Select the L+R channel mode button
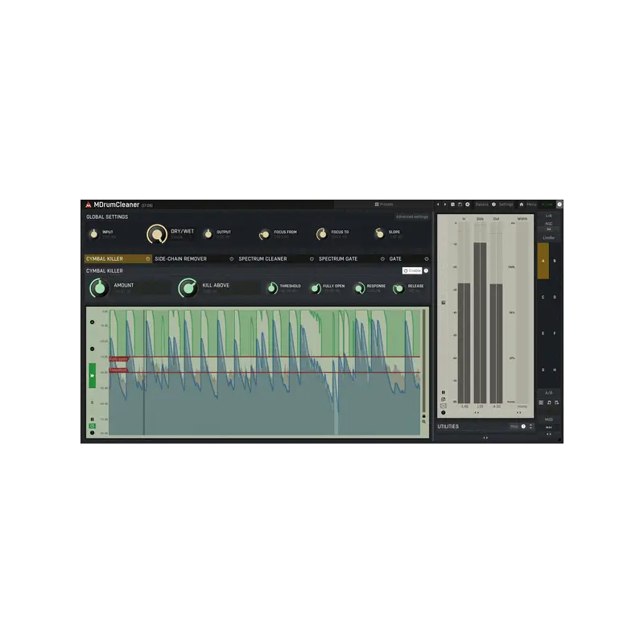The width and height of the screenshot is (644, 644). coord(549,216)
